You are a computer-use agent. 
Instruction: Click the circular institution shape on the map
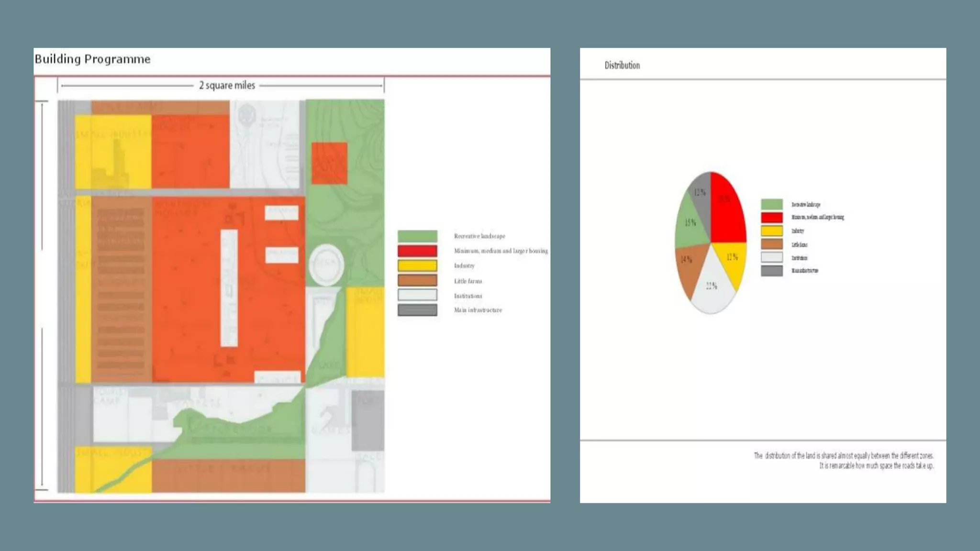[x=326, y=264]
